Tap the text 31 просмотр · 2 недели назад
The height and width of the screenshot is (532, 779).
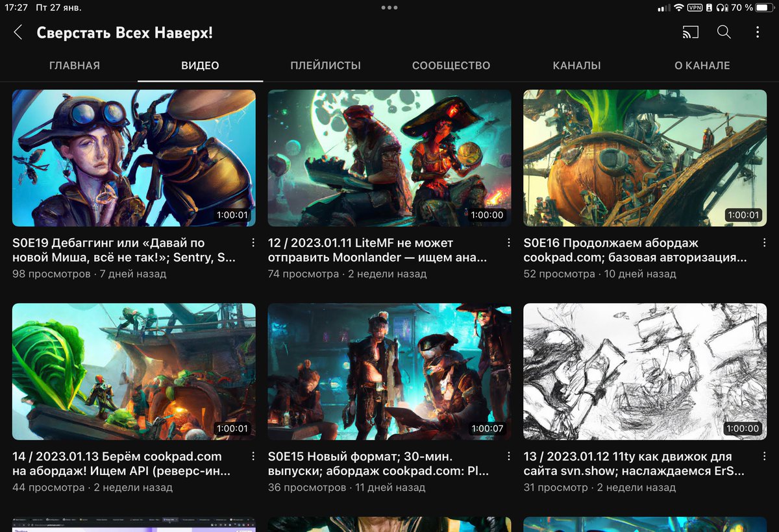click(600, 487)
